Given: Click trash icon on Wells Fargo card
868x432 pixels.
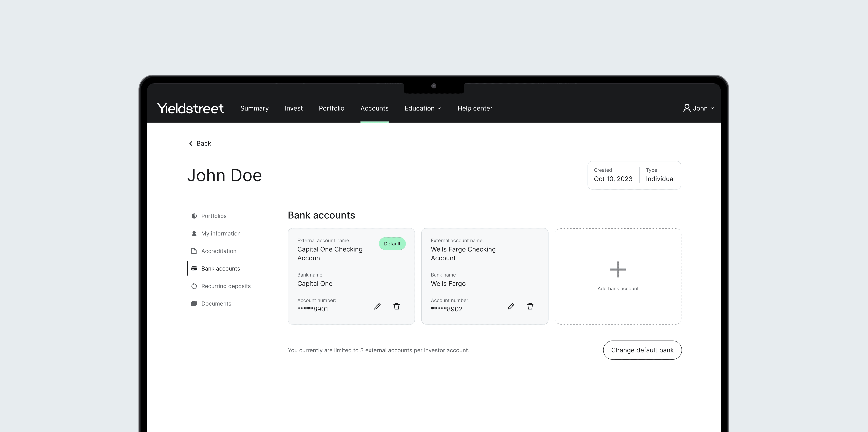Looking at the screenshot, I should click(530, 306).
